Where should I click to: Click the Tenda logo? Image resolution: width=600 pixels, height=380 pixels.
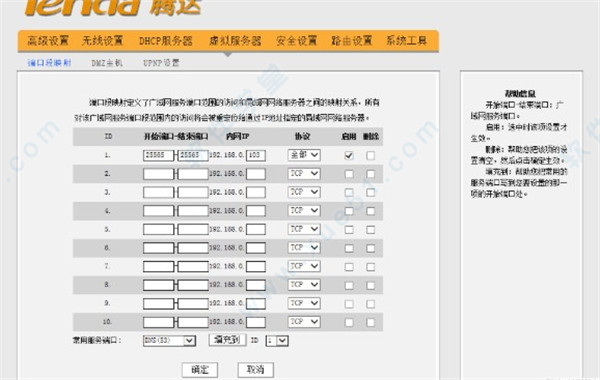[113, 8]
